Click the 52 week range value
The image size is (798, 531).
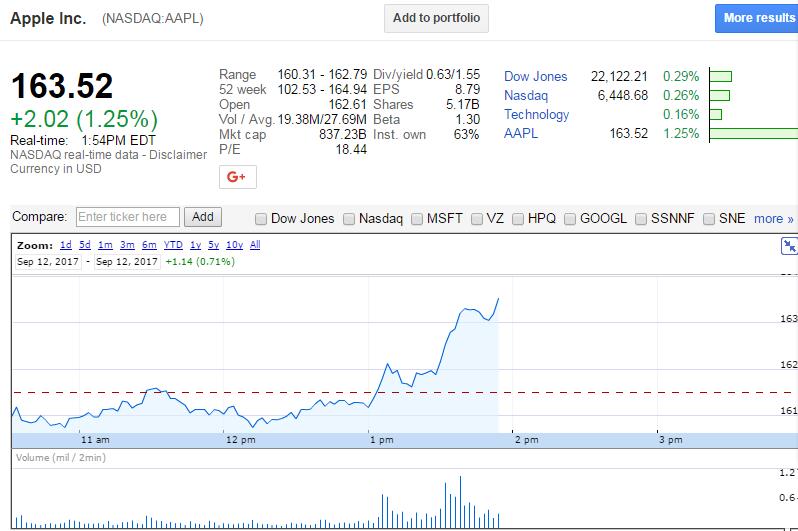[x=322, y=89]
